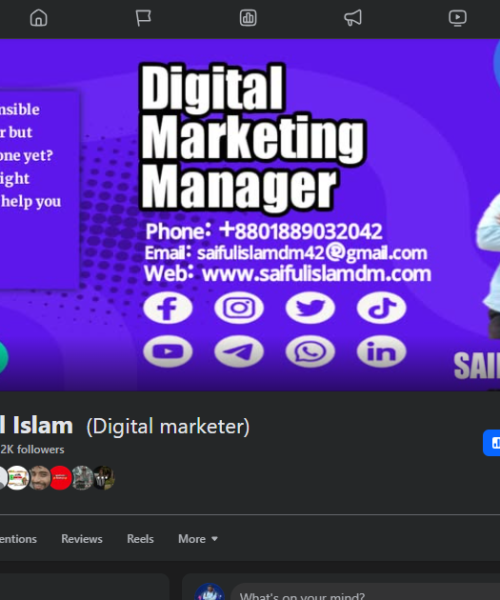The image size is (500, 600).
Task: Click the blue dashboard button beside profile name
Action: coord(492,443)
